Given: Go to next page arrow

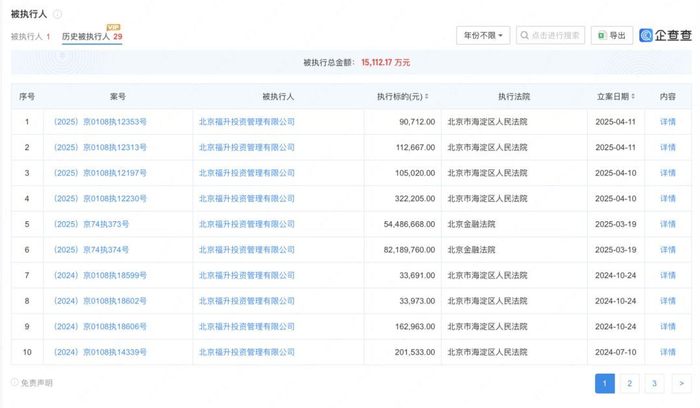Looking at the screenshot, I should point(682,383).
